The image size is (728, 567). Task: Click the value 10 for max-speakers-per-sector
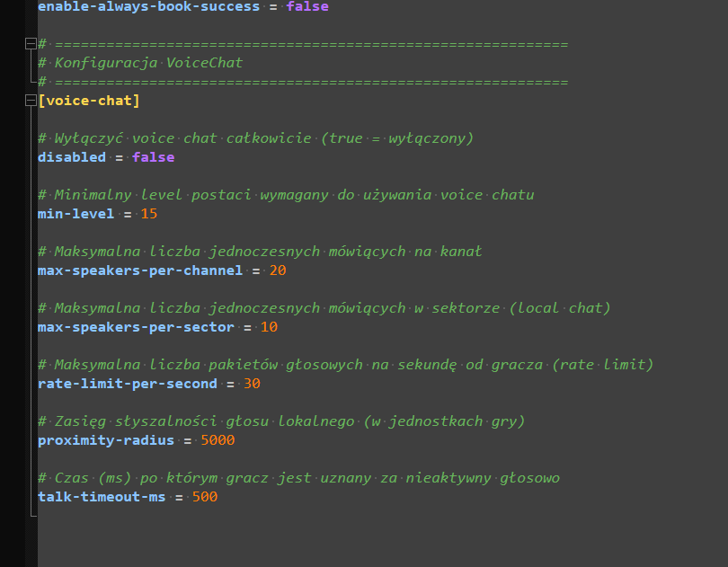click(269, 327)
